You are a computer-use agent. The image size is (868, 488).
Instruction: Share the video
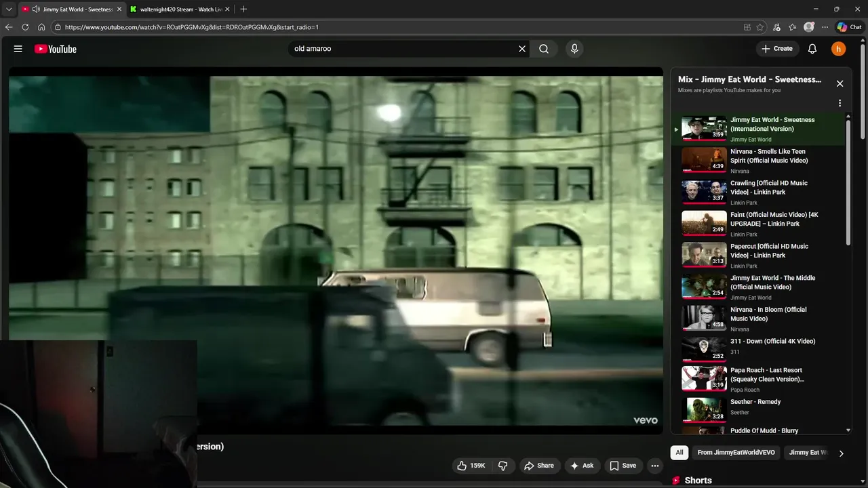pyautogui.click(x=538, y=466)
